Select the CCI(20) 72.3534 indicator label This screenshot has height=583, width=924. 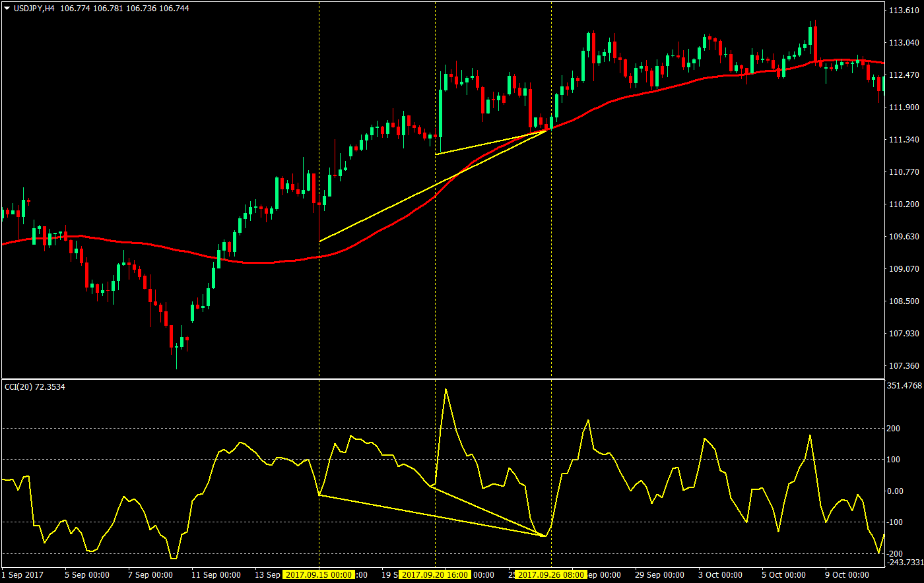[35, 387]
